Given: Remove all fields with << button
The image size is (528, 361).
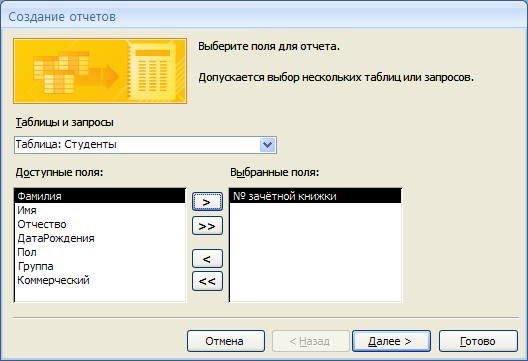Looking at the screenshot, I should tap(207, 281).
